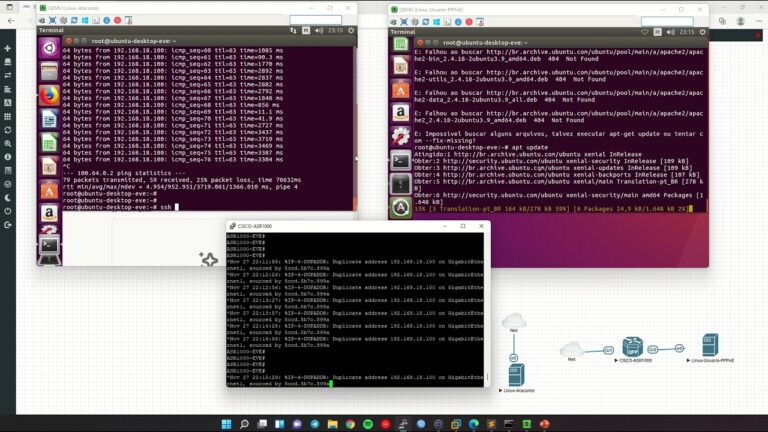Open Software Updater in Linux-Usuario-PPPoE launcher
Screen dimensions: 768x432
tap(401, 207)
